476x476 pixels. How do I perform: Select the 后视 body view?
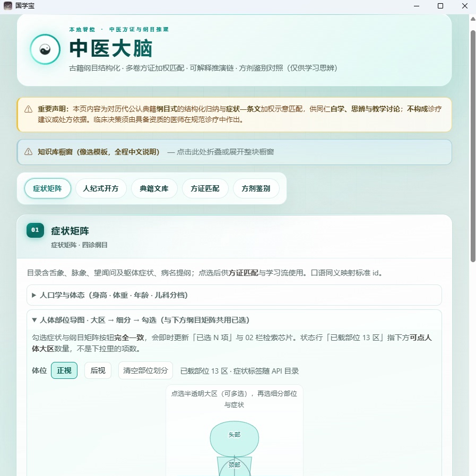tap(98, 370)
